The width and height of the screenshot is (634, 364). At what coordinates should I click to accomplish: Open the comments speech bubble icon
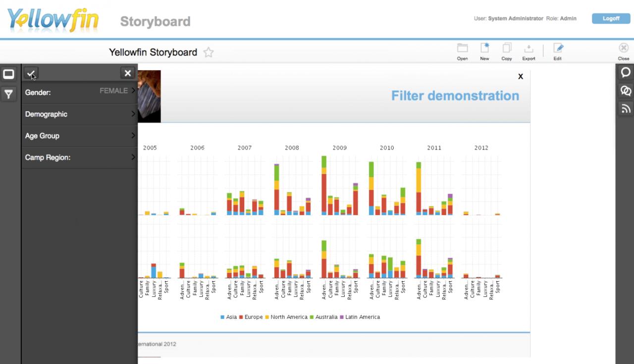pyautogui.click(x=626, y=72)
